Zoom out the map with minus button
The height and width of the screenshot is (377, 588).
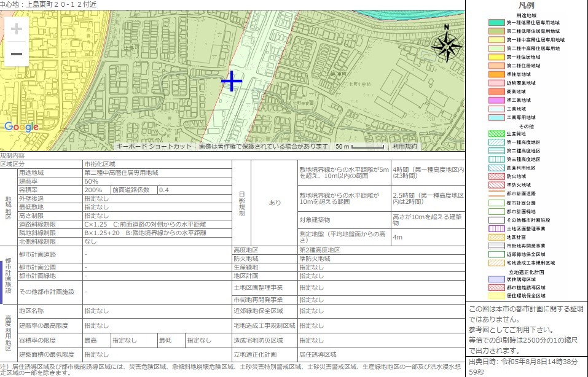pos(17,54)
